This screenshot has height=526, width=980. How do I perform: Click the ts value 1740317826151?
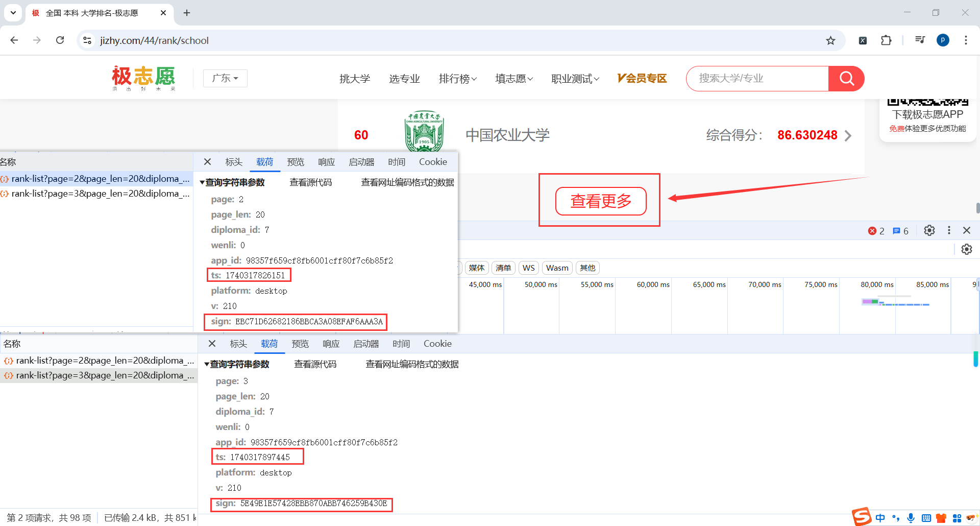point(255,276)
